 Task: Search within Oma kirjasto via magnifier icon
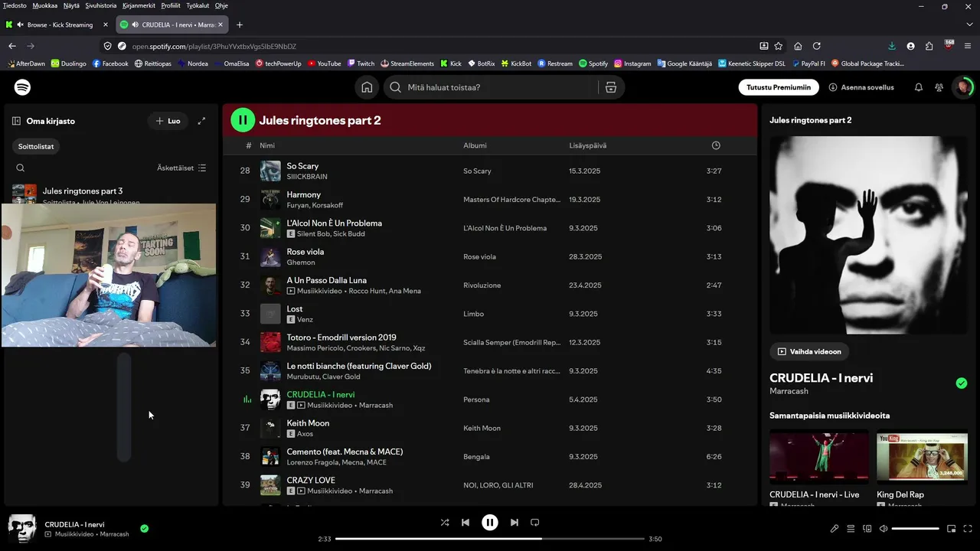pyautogui.click(x=21, y=168)
